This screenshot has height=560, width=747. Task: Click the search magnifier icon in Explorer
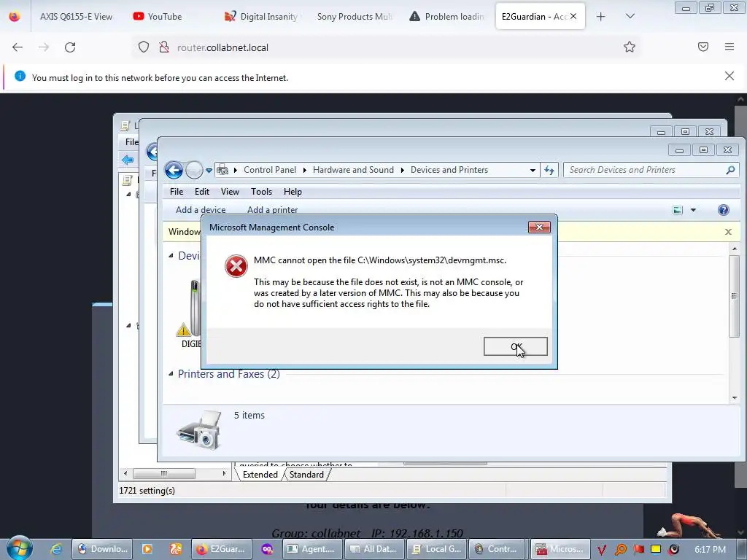(730, 170)
